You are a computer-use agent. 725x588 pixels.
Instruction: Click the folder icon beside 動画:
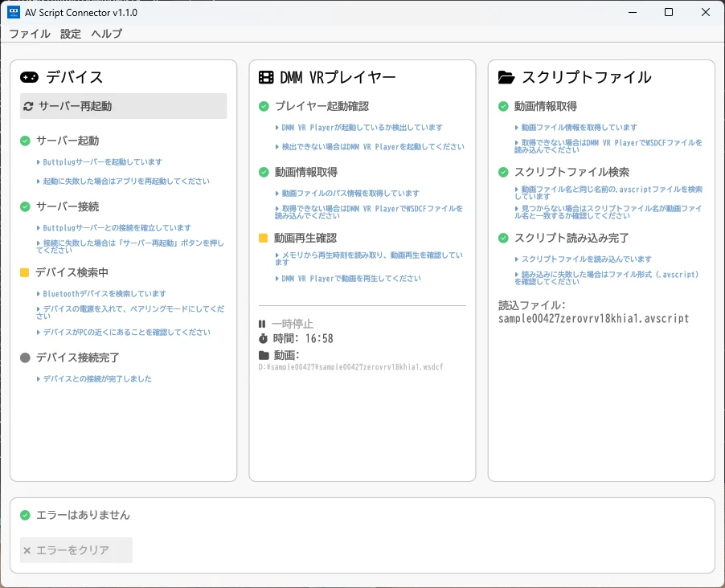click(x=264, y=355)
